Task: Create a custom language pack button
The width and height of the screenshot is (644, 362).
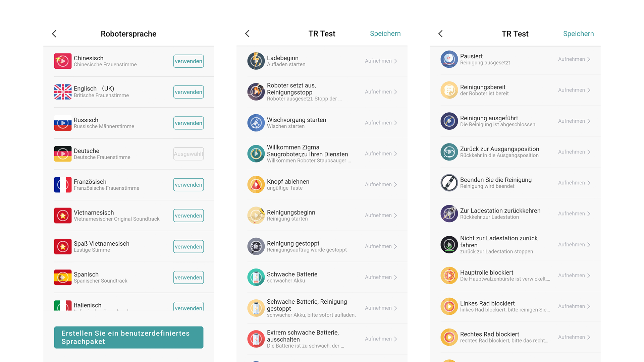Action: [x=129, y=338]
